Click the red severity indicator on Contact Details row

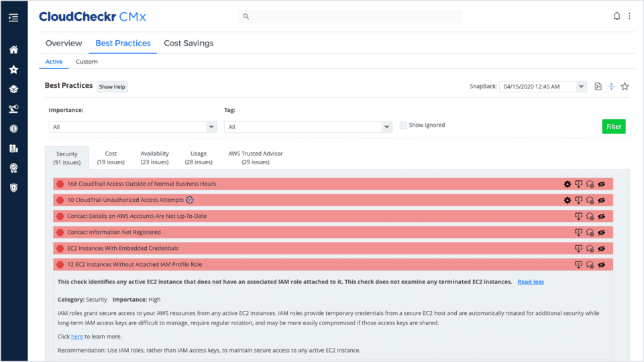pyautogui.click(x=60, y=217)
